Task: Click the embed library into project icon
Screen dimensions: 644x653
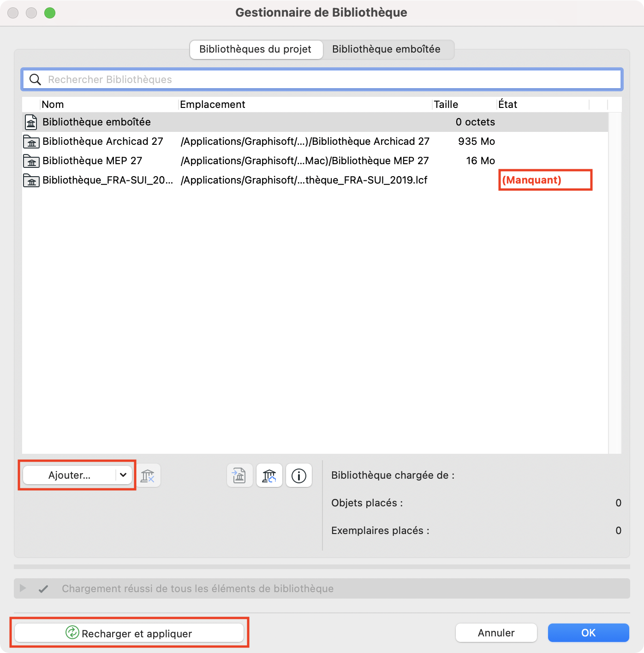Action: coord(239,475)
